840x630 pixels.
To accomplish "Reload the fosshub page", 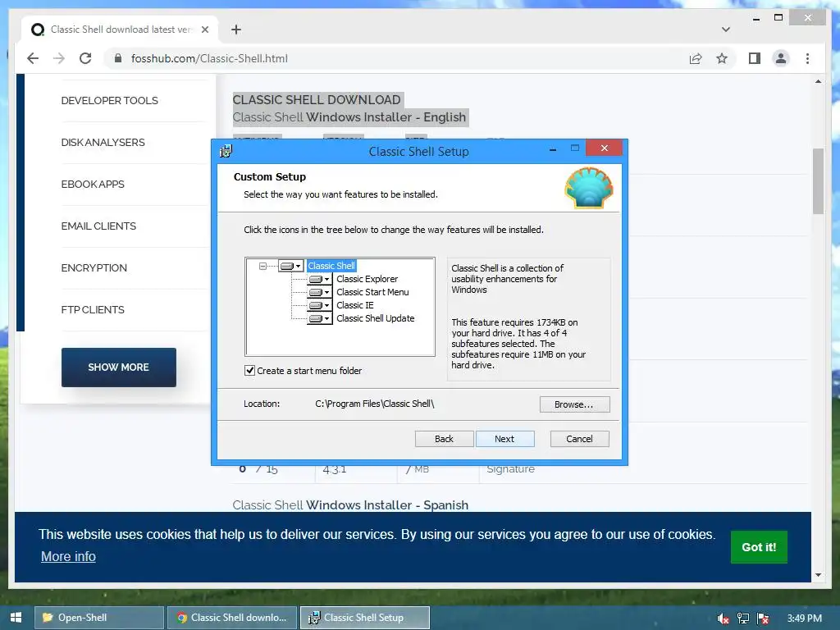I will pyautogui.click(x=85, y=58).
